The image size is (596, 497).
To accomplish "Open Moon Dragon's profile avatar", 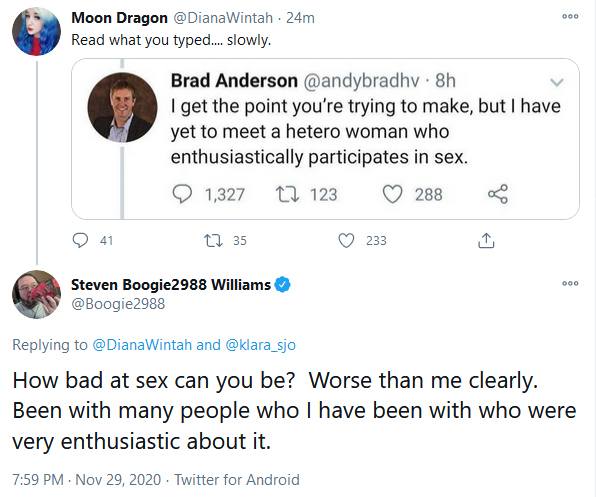I will click(36, 32).
